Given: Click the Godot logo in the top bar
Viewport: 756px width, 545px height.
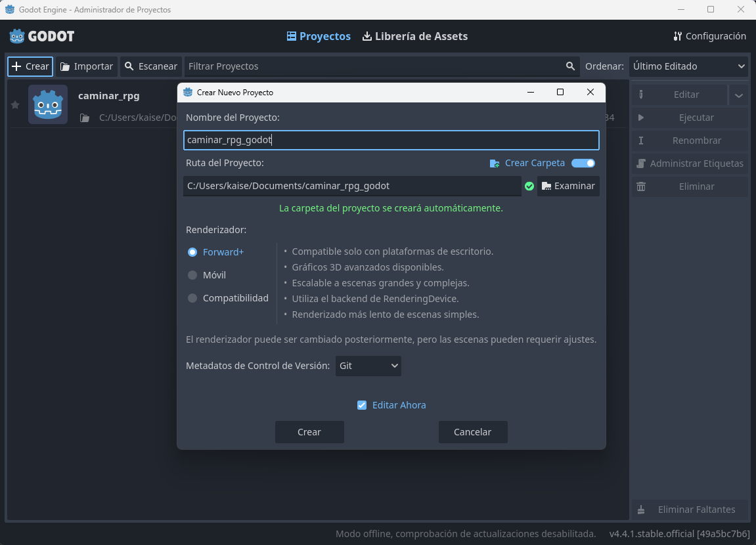Looking at the screenshot, I should [x=16, y=35].
